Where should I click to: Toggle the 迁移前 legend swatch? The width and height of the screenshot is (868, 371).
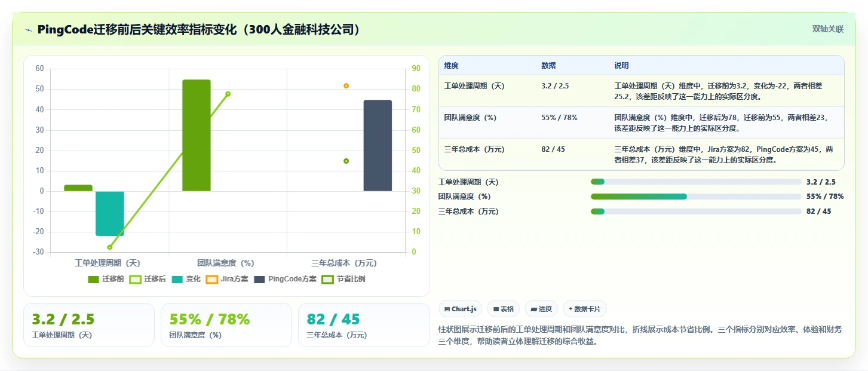[x=93, y=279]
